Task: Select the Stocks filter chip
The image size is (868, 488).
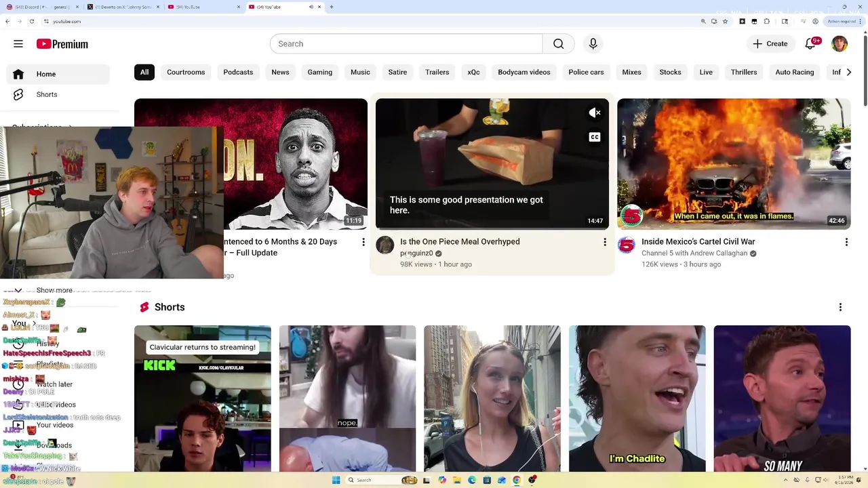Action: point(670,73)
